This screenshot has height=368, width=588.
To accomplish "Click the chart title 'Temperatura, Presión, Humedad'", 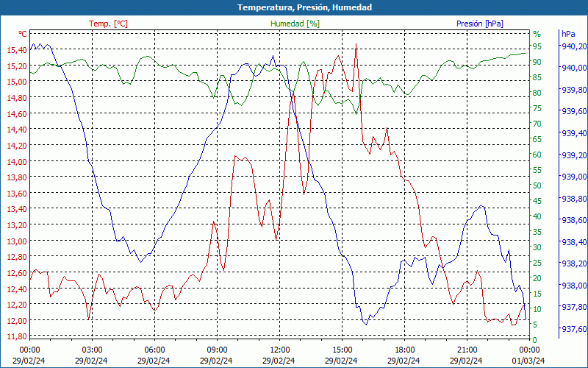I will 304,7.
